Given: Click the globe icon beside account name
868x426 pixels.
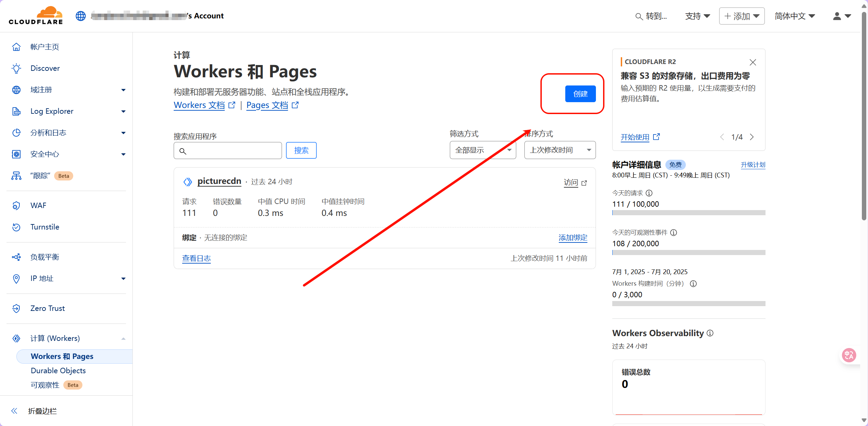Looking at the screenshot, I should point(81,16).
